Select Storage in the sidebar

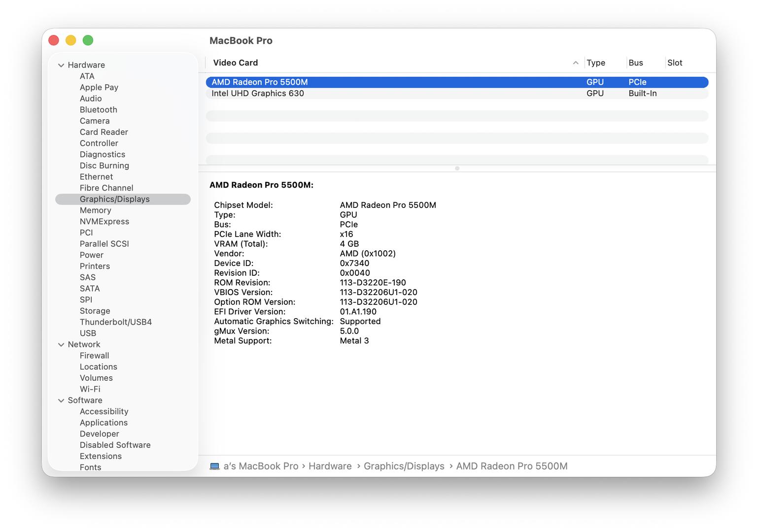tap(95, 311)
